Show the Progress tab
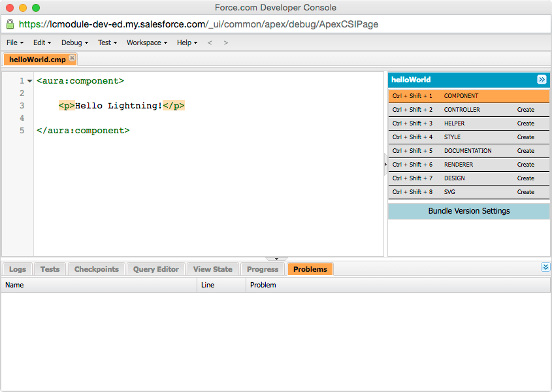552x392 pixels. (x=263, y=269)
